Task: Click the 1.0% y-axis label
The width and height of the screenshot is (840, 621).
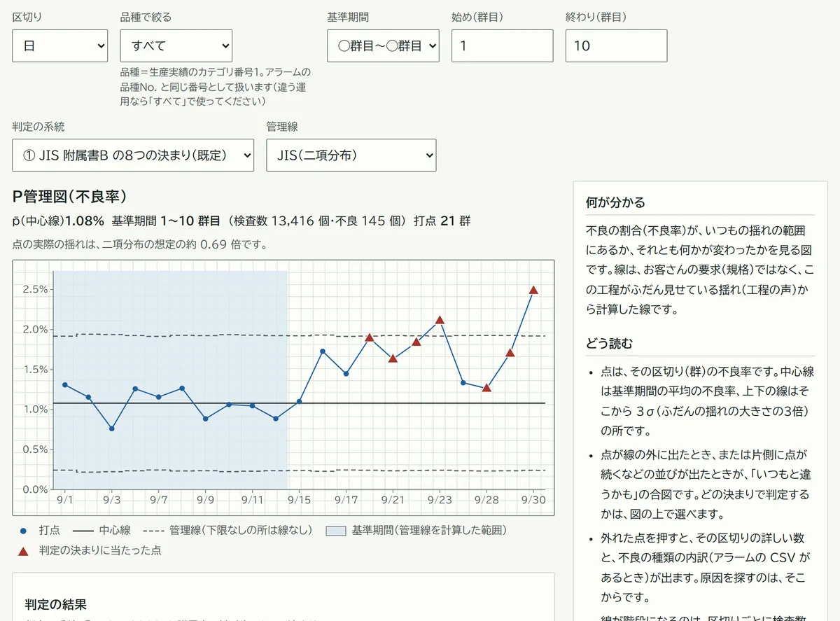Action: pyautogui.click(x=36, y=409)
